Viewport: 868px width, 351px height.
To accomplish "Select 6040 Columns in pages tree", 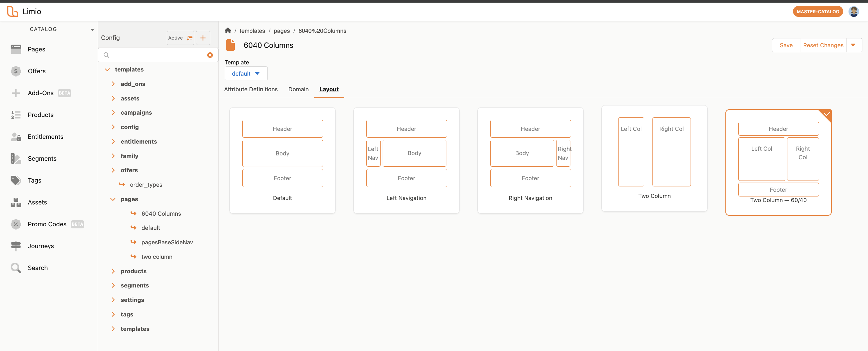I will coord(161,213).
